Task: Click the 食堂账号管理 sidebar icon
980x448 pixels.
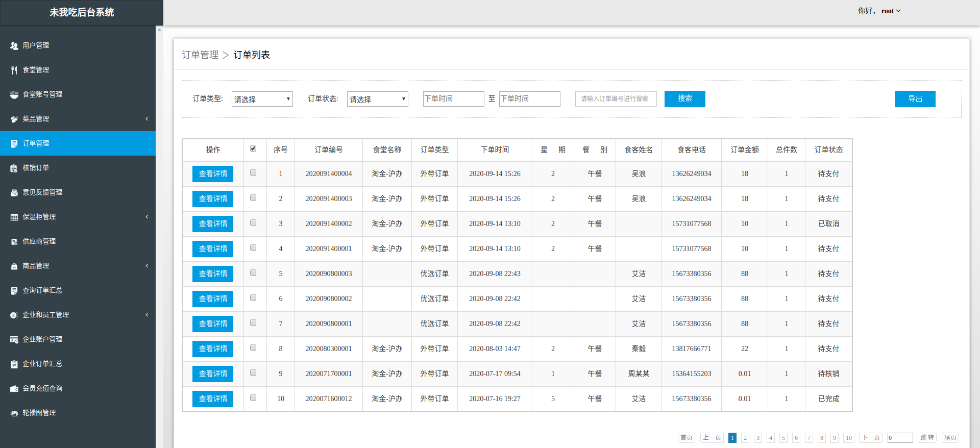Action: coord(14,94)
